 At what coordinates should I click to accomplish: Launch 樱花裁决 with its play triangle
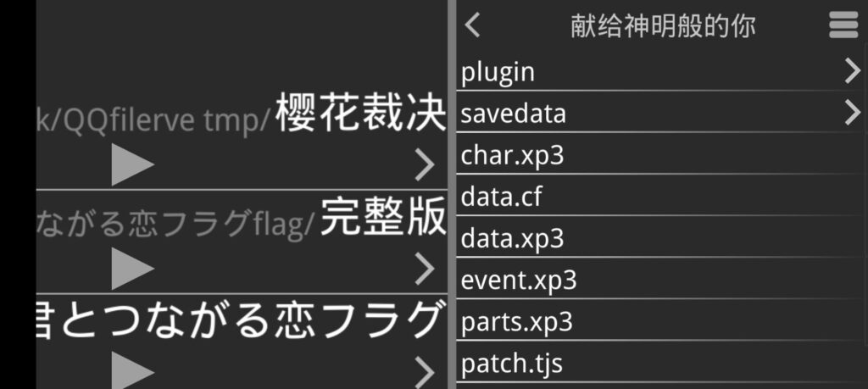pyautogui.click(x=132, y=164)
